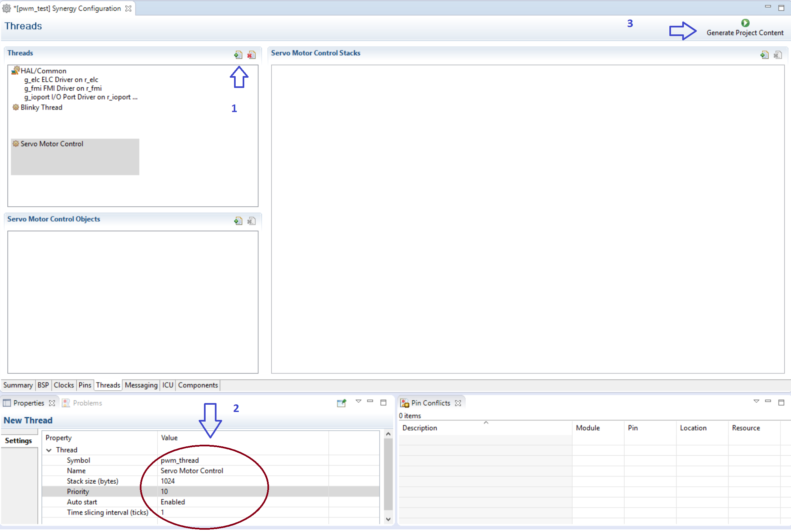Image resolution: width=791 pixels, height=532 pixels.
Task: Select the Blinky Thread entry
Action: pos(41,107)
